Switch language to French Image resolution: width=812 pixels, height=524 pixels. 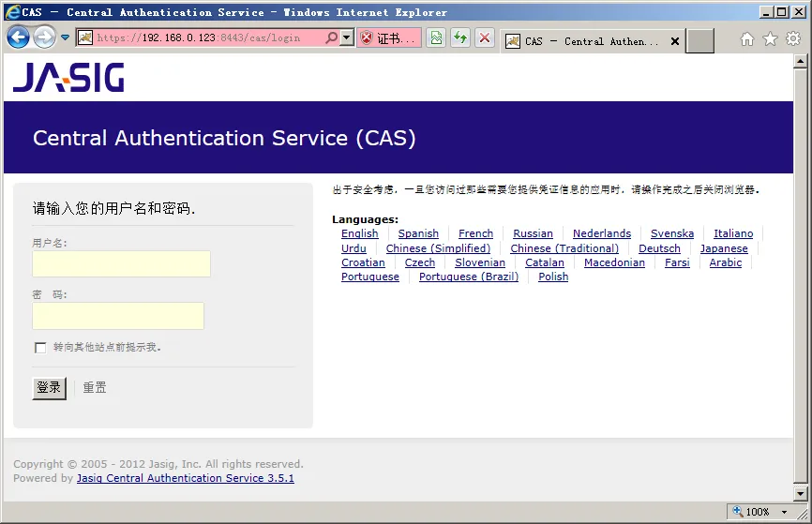click(x=476, y=233)
